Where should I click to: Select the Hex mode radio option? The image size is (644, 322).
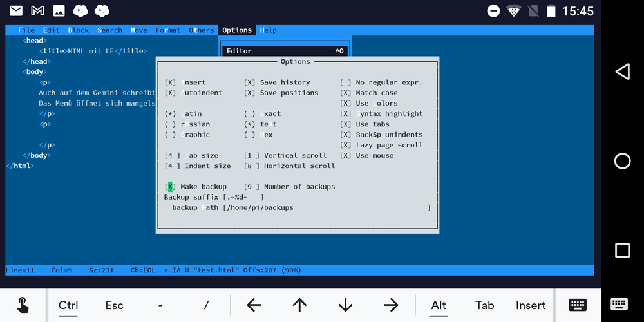click(250, 135)
